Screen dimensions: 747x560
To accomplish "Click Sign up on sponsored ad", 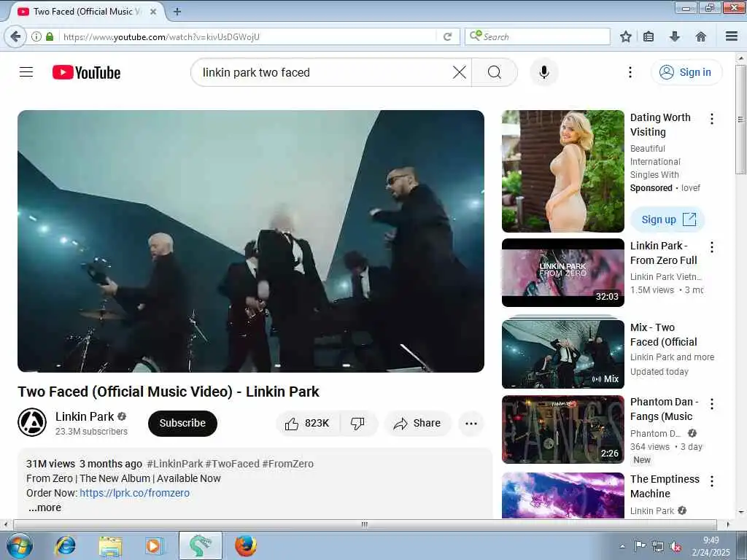I will tap(667, 219).
